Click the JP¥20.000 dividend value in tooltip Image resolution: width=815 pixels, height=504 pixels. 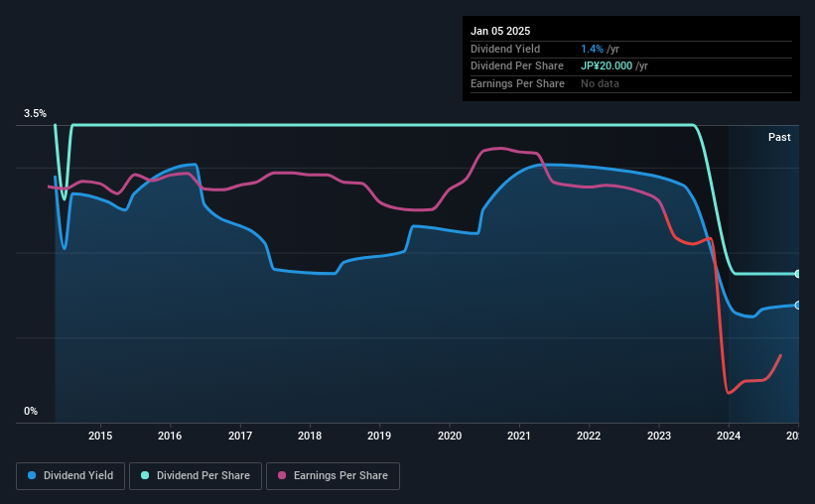(607, 66)
